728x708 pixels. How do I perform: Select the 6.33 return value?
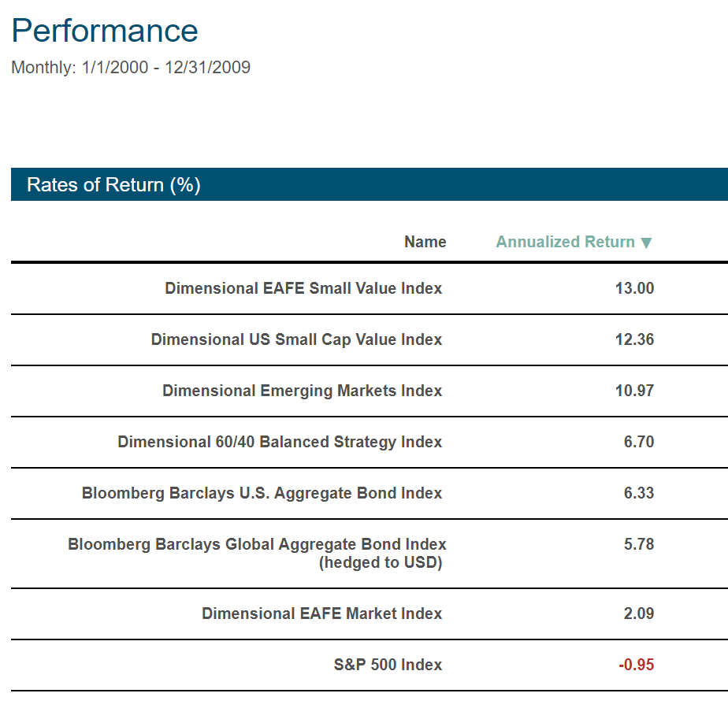[x=638, y=493]
